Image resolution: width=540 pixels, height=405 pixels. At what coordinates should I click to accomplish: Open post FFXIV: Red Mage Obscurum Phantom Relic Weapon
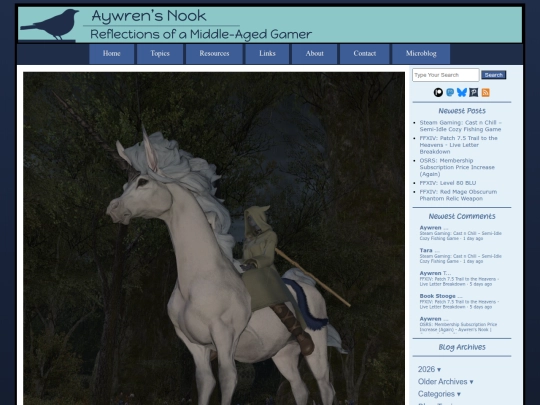point(458,195)
